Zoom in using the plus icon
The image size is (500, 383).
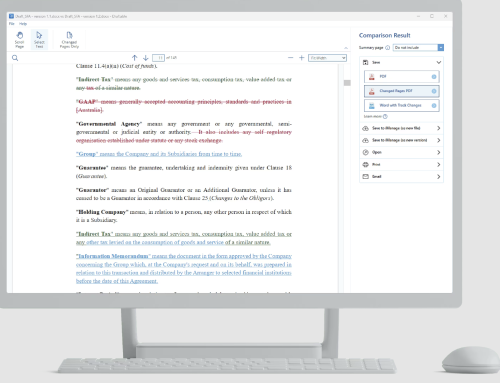tap(302, 58)
